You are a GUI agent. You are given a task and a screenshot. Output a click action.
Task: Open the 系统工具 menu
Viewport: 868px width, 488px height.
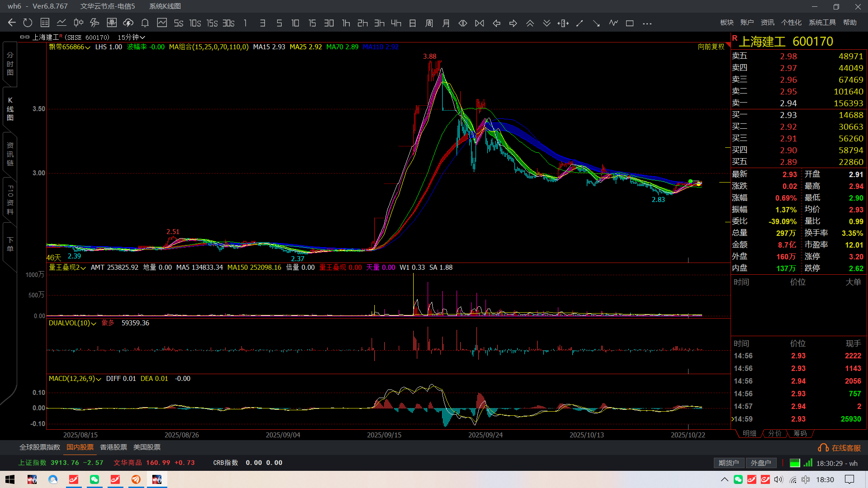point(822,23)
